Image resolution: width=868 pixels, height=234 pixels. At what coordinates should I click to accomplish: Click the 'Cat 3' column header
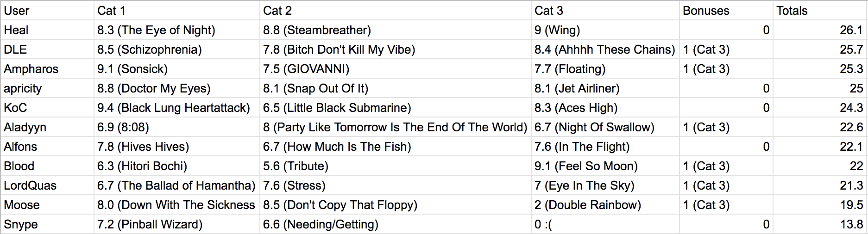[x=605, y=10]
